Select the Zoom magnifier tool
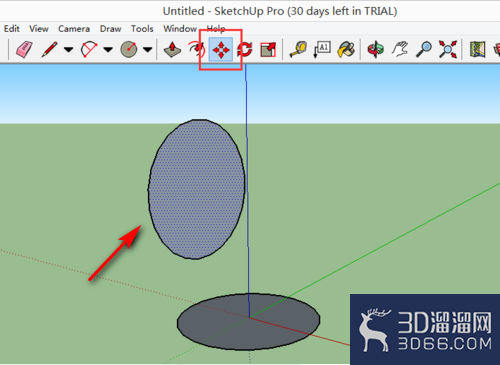 pyautogui.click(x=424, y=49)
